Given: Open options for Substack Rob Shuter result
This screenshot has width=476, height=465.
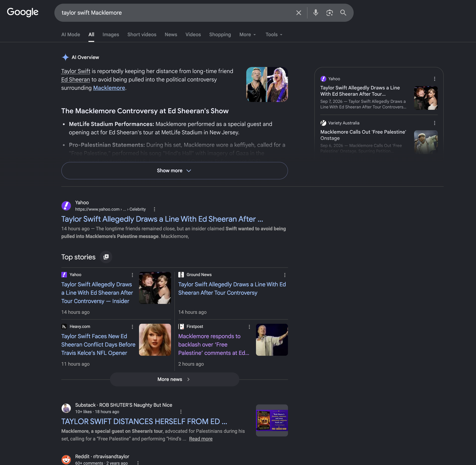Looking at the screenshot, I should 181,412.
